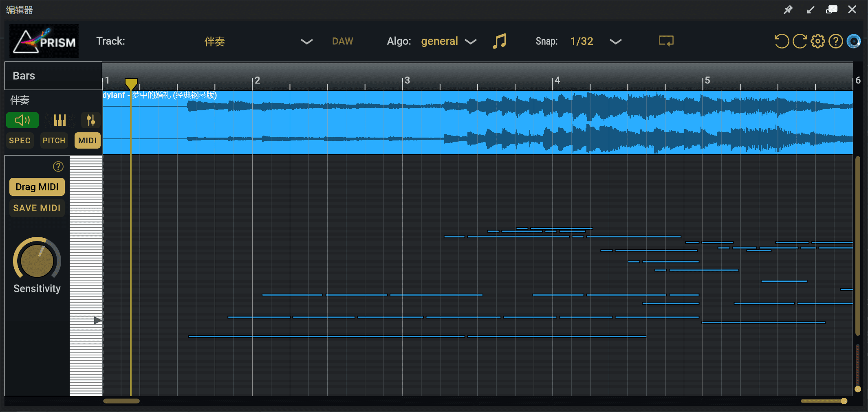Click the horizontal scrollbar thumb

[x=121, y=401]
